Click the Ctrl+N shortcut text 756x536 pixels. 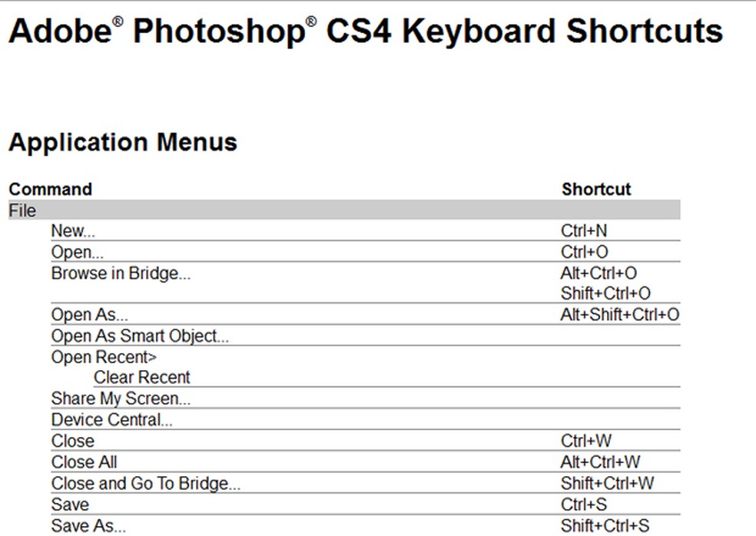coord(585,231)
